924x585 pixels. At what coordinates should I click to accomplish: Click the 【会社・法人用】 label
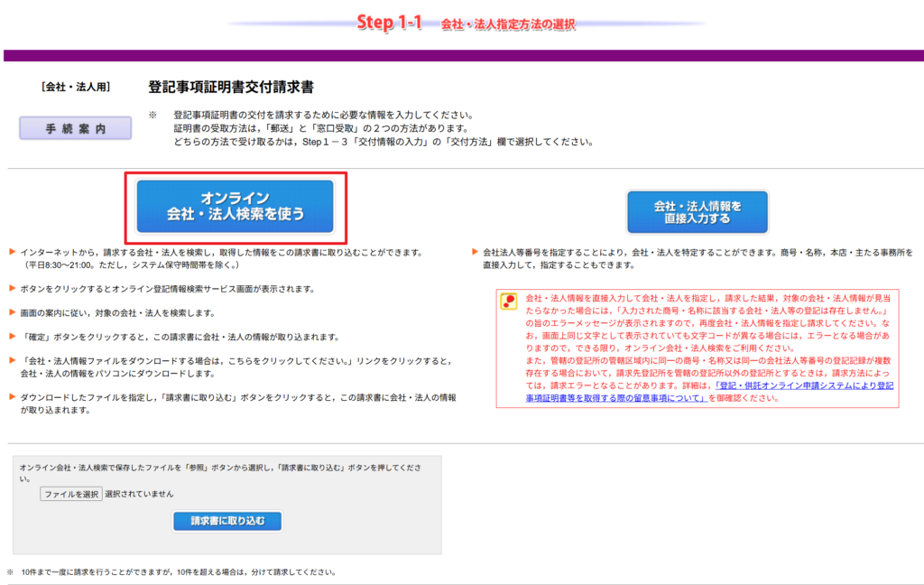click(x=76, y=88)
